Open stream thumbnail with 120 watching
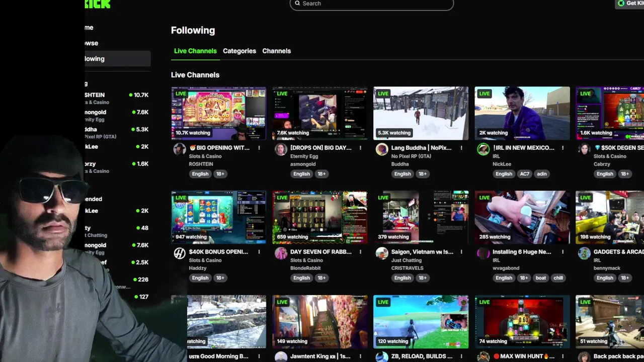Image resolution: width=644 pixels, height=362 pixels. click(x=421, y=321)
